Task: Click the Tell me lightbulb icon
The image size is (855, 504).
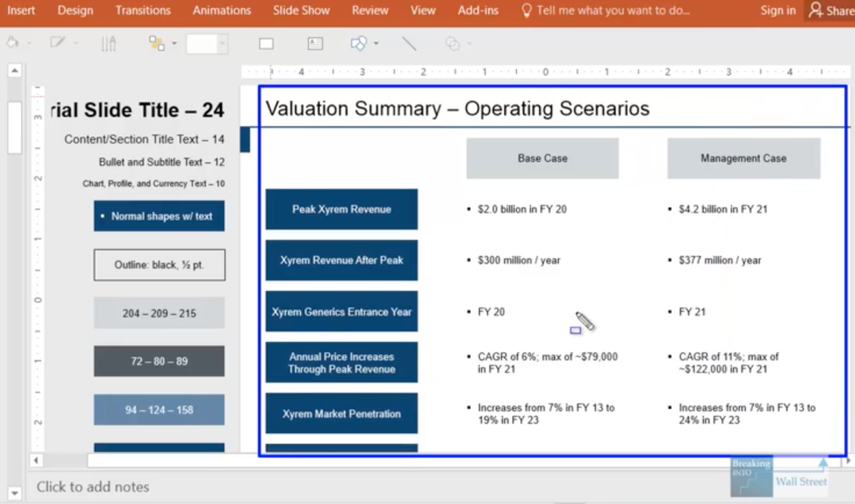Action: (x=526, y=10)
